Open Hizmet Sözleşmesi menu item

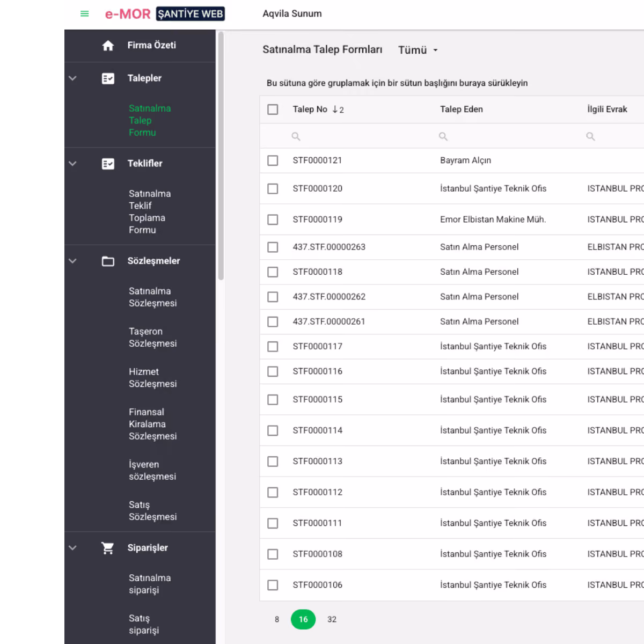coord(152,377)
